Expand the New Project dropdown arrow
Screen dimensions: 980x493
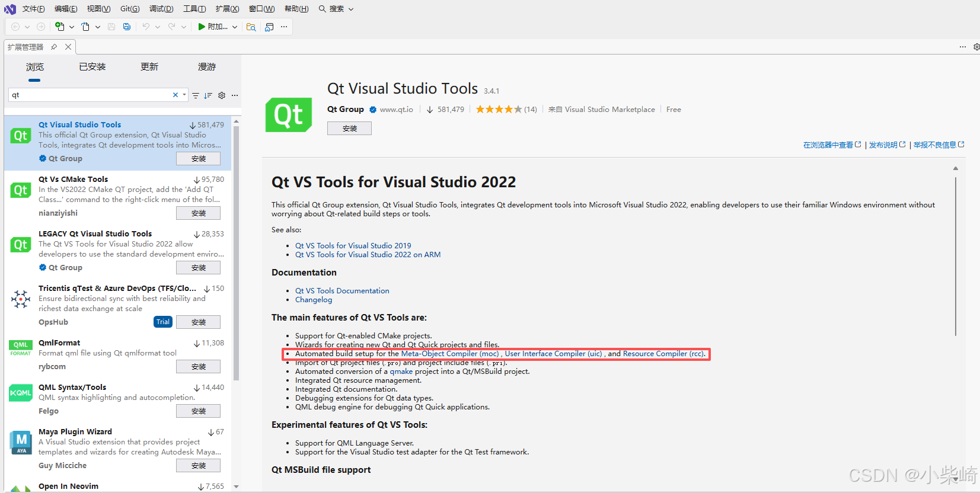click(x=72, y=27)
